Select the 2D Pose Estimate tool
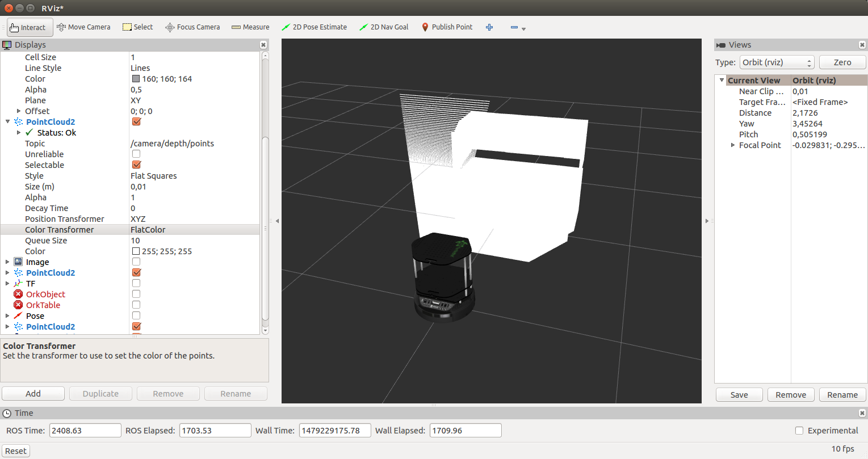Viewport: 868px width, 459px height. [314, 27]
